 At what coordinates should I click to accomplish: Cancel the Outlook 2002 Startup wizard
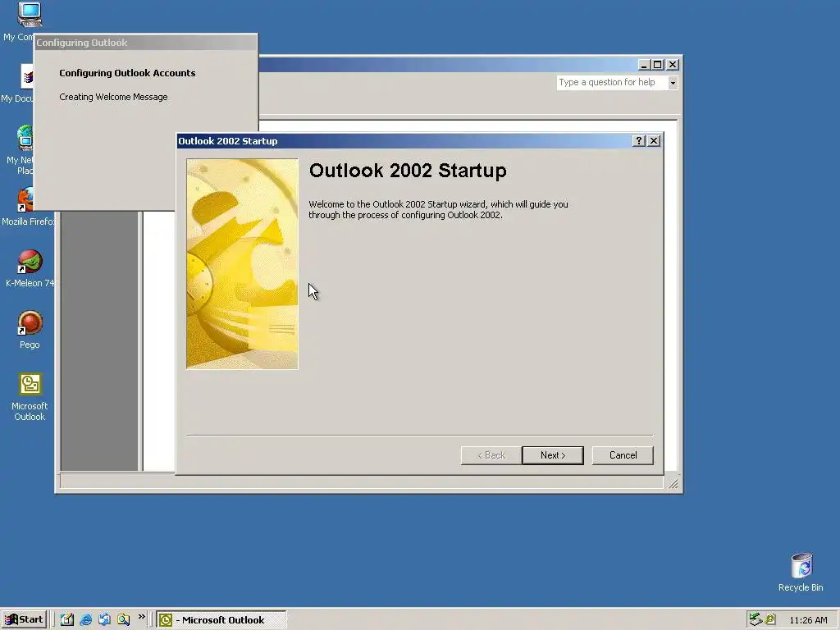623,455
